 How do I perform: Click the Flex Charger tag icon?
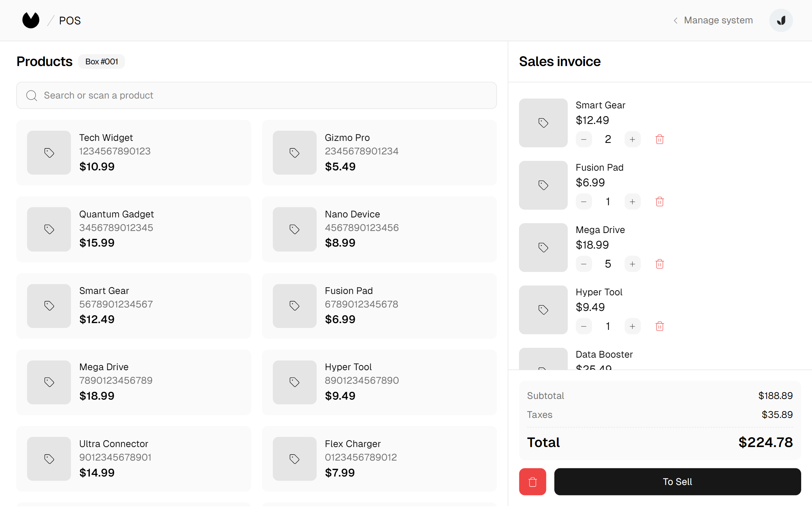coord(295,459)
